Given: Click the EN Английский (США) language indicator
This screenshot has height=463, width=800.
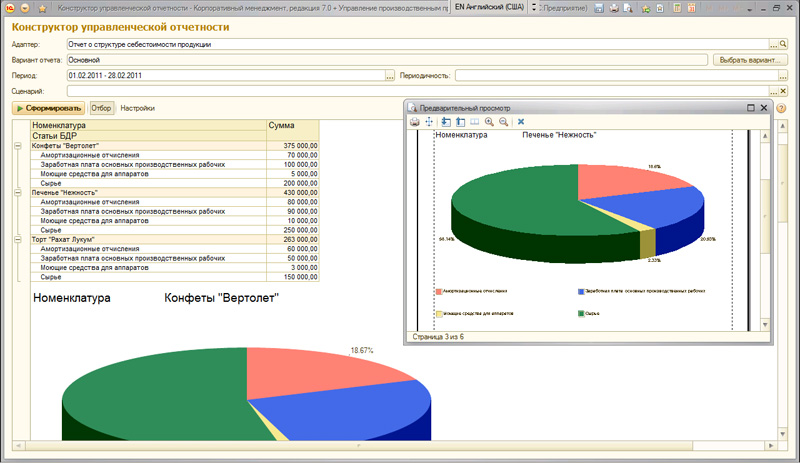Looking at the screenshot, I should 489,7.
